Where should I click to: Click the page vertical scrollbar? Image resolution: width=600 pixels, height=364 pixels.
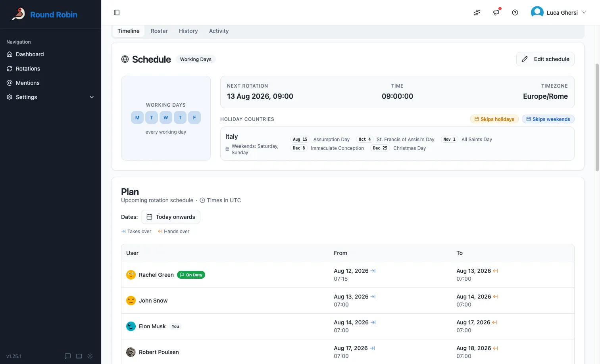point(597,117)
